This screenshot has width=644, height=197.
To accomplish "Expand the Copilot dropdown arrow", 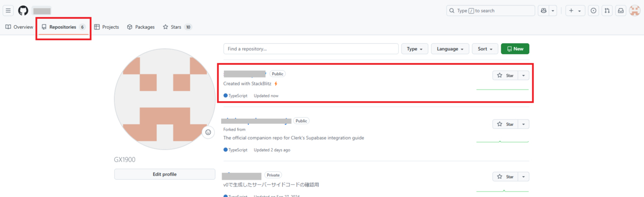I will click(x=553, y=11).
